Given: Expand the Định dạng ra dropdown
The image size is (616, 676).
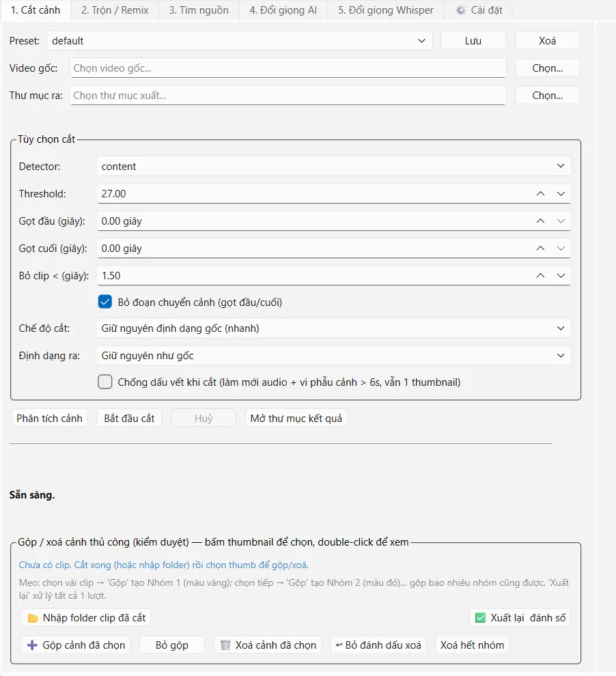Looking at the screenshot, I should pos(334,356).
